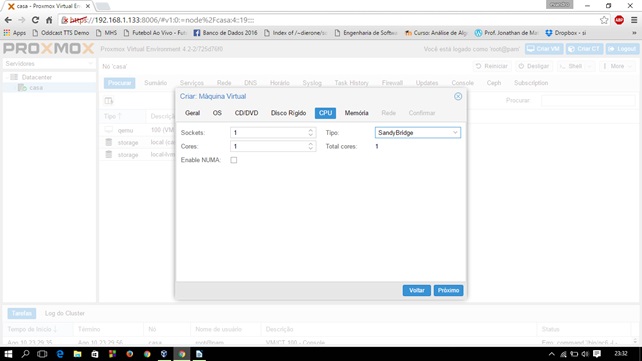
Task: Switch to the Tarefas log tab
Action: 22,313
